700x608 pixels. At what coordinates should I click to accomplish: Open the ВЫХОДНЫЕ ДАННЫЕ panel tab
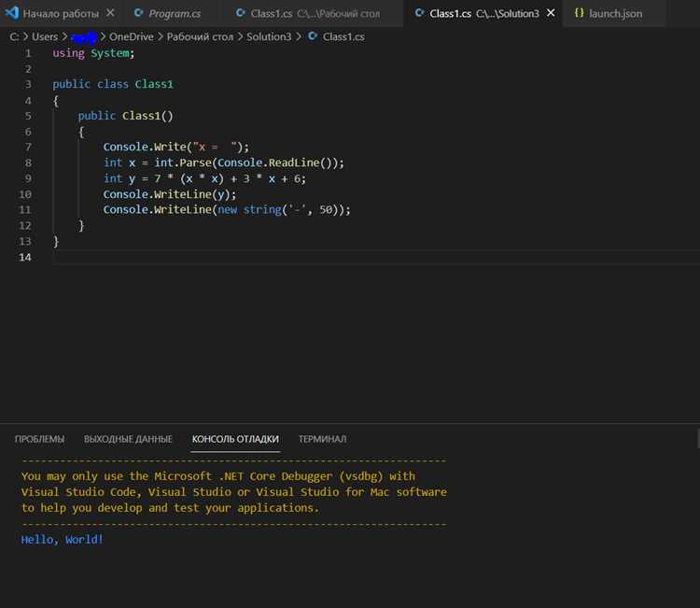(x=128, y=439)
